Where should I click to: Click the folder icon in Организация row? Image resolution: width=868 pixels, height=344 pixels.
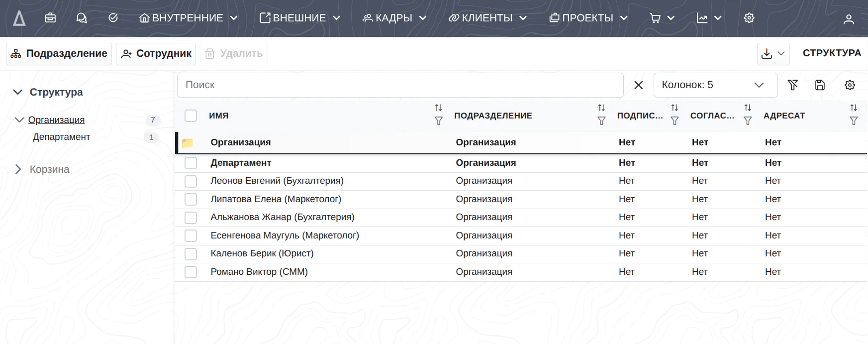pos(188,143)
